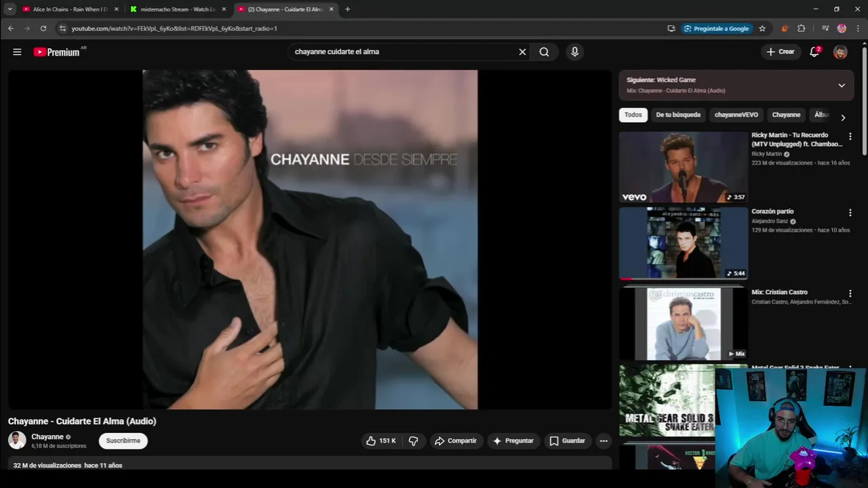The height and width of the screenshot is (488, 868).
Task: Open the YouTube hamburger guide menu
Action: point(17,52)
